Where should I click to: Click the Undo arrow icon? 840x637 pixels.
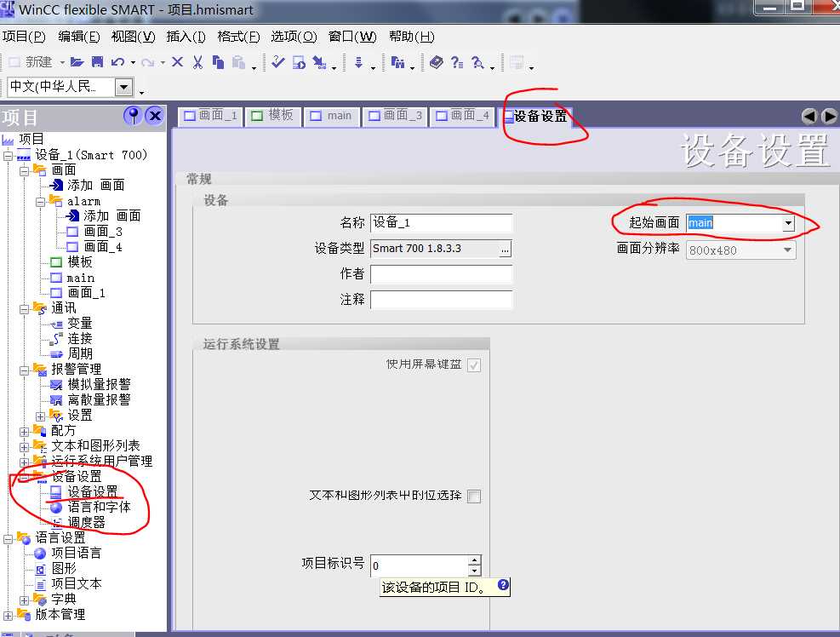pyautogui.click(x=117, y=62)
